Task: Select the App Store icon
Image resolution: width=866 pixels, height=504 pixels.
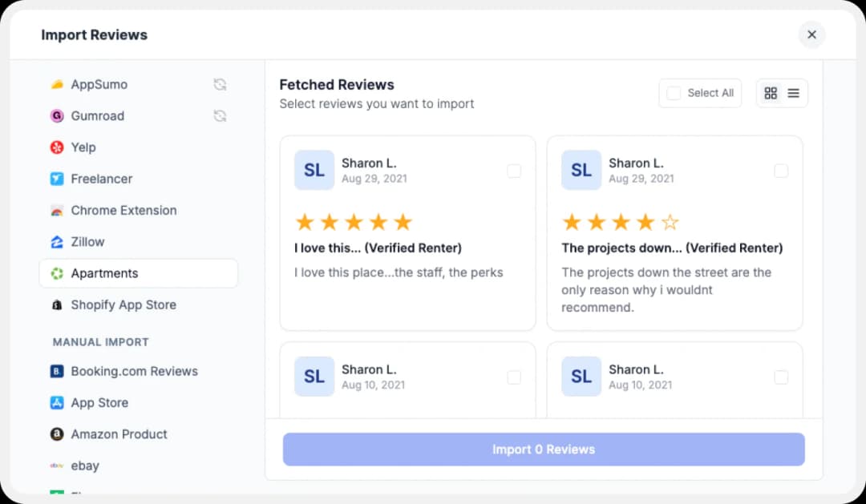Action: (x=56, y=402)
